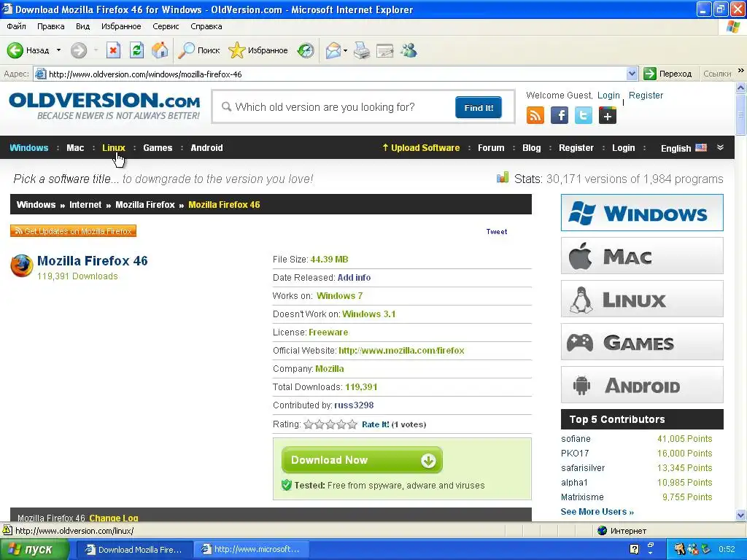Click the RSS feed icon in header
Image resolution: width=747 pixels, height=560 pixels.
tap(535, 115)
